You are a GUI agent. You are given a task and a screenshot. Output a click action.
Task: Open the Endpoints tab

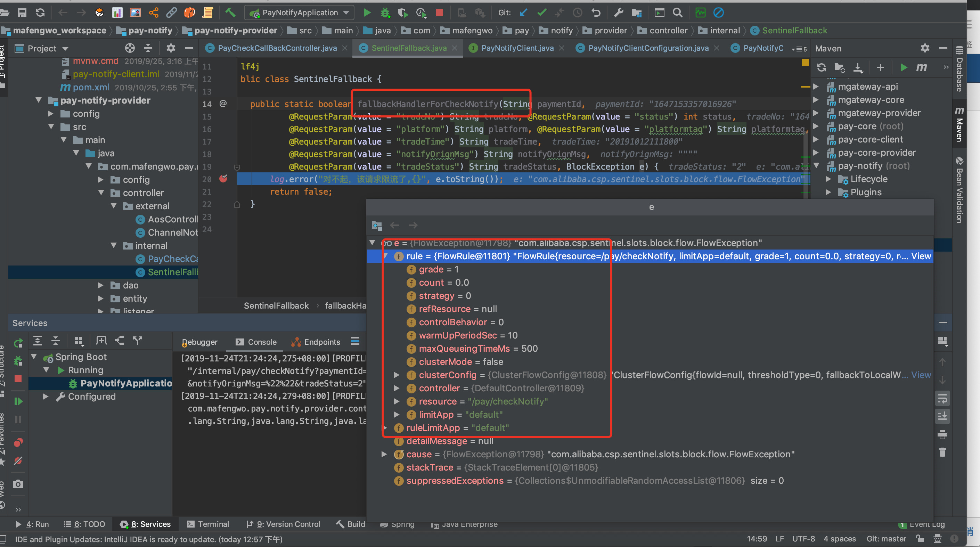(316, 342)
